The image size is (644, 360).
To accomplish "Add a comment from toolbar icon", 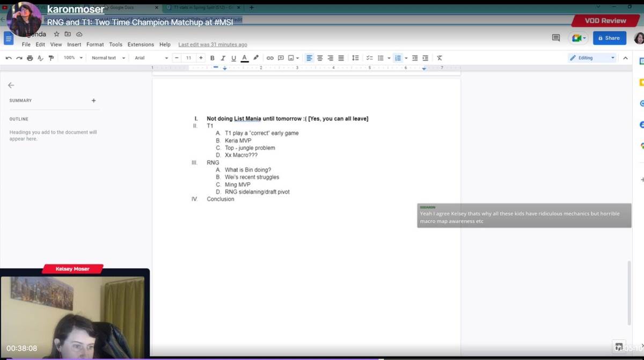I will click(280, 58).
